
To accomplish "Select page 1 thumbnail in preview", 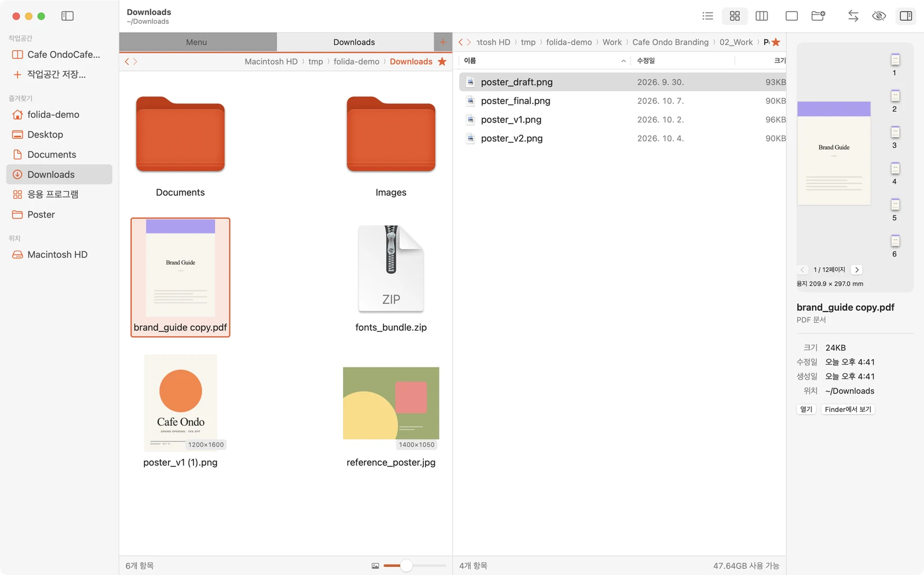I will click(x=895, y=60).
